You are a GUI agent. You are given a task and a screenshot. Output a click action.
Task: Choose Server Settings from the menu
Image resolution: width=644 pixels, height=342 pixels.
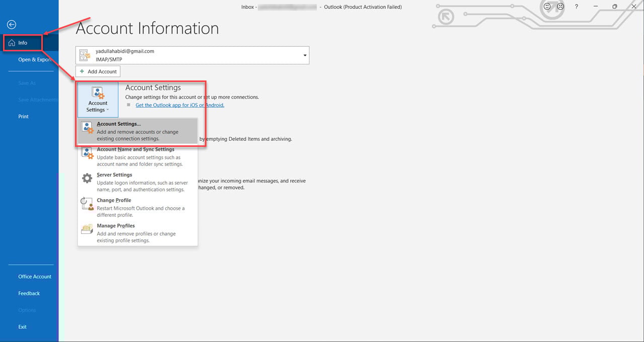pyautogui.click(x=114, y=175)
